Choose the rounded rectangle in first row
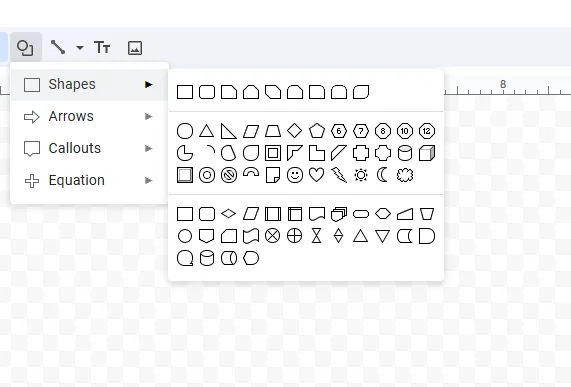The image size is (571, 387). [207, 92]
